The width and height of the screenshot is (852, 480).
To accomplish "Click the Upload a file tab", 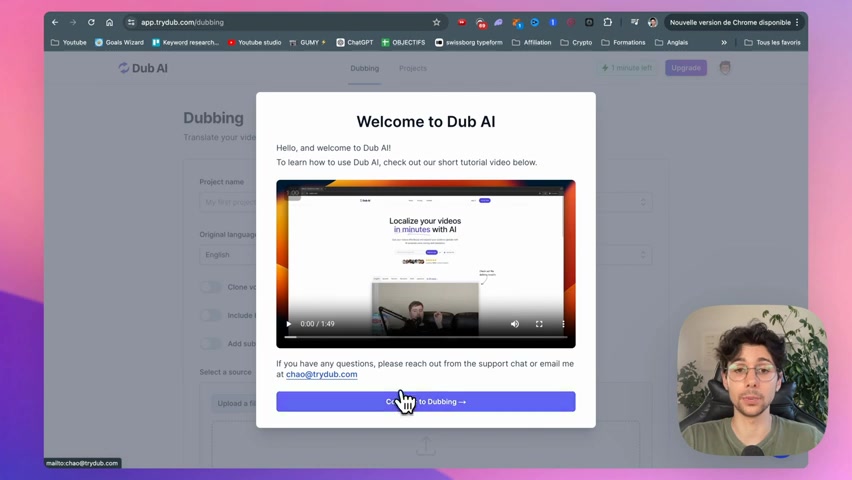I will 234,403.
